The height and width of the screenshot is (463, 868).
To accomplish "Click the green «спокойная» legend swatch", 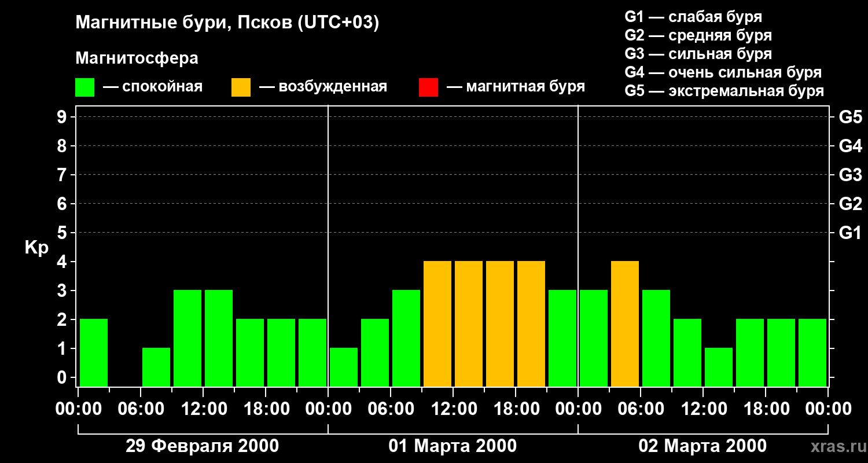I will [84, 87].
